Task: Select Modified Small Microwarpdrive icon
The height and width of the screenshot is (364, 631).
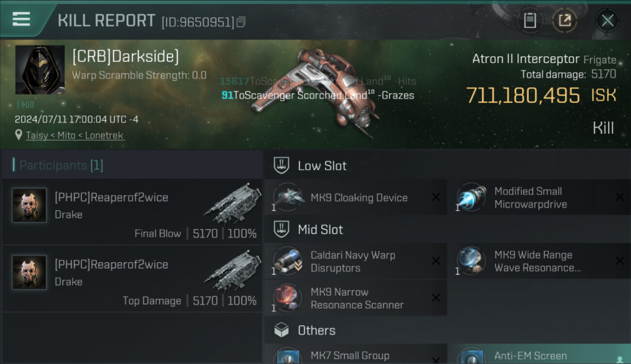Action: click(471, 197)
